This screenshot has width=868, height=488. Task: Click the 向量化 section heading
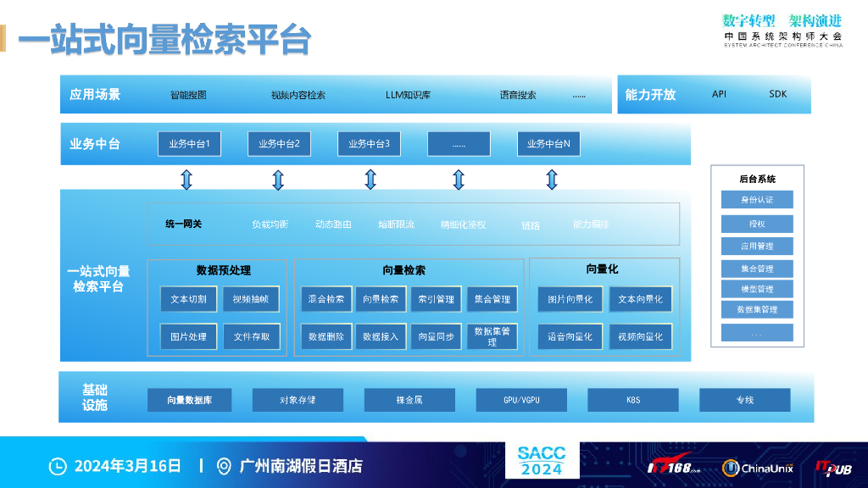coord(603,269)
